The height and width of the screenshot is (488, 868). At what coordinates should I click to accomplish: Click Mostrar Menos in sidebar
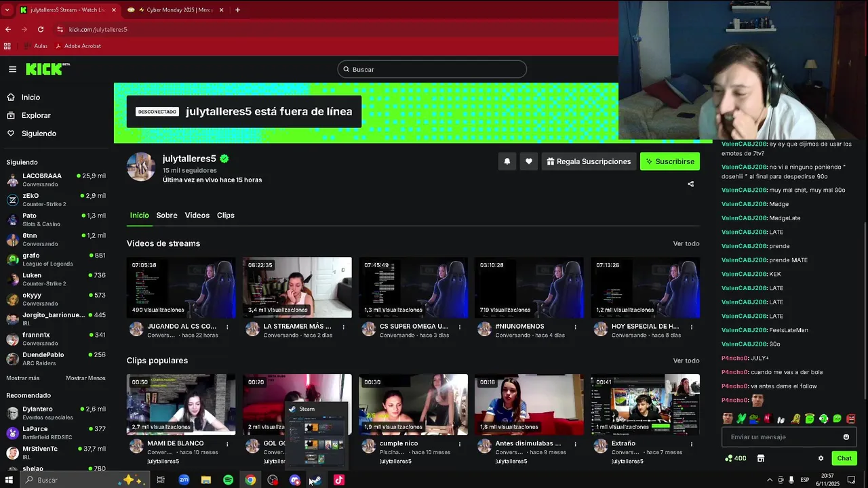pos(85,378)
